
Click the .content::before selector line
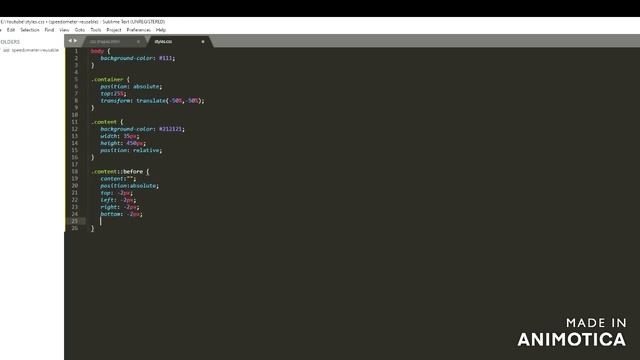point(120,171)
